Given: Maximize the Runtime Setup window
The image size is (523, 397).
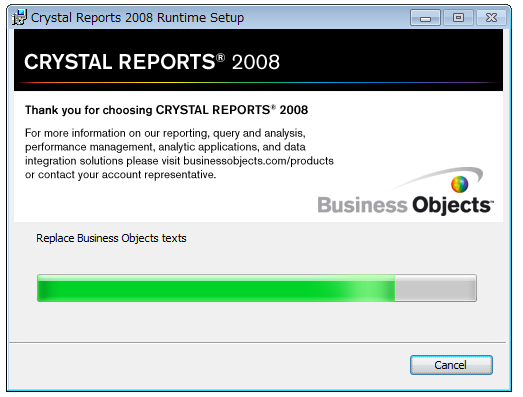Looking at the screenshot, I should pyautogui.click(x=458, y=17).
